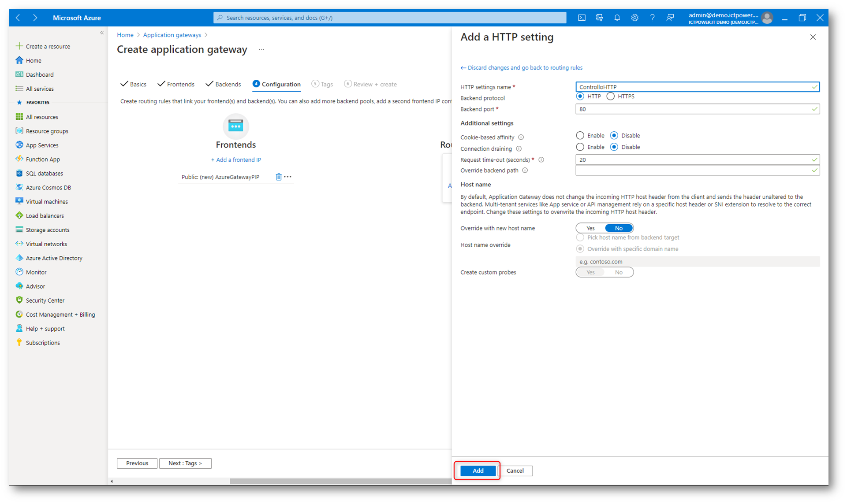Image resolution: width=847 pixels, height=504 pixels.
Task: Select HTTP backend protocol
Action: coord(580,96)
